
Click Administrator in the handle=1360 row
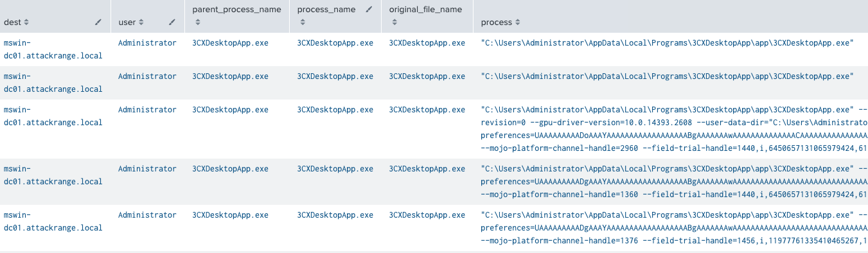click(x=147, y=169)
